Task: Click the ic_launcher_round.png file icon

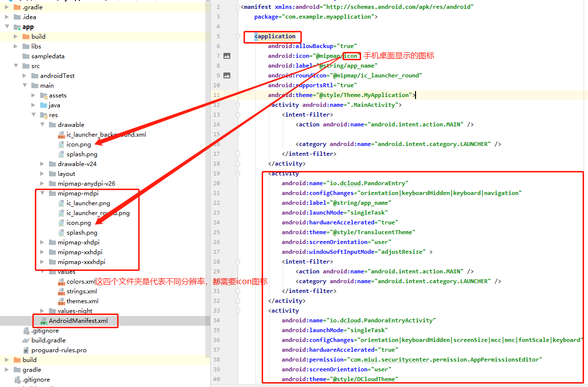Action: tap(61, 213)
